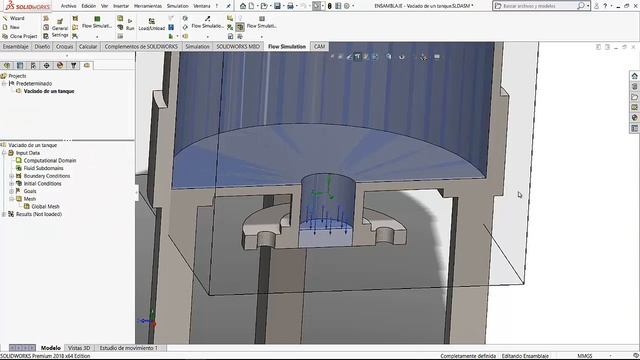Click Run to start the calculation
The image size is (640, 360).
click(x=130, y=24)
